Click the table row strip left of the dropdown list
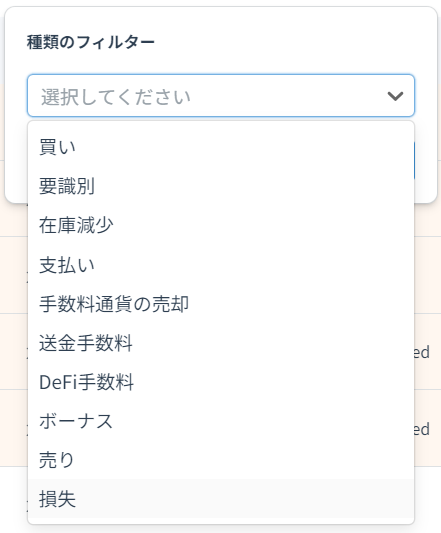The width and height of the screenshot is (441, 533). coord(14,352)
